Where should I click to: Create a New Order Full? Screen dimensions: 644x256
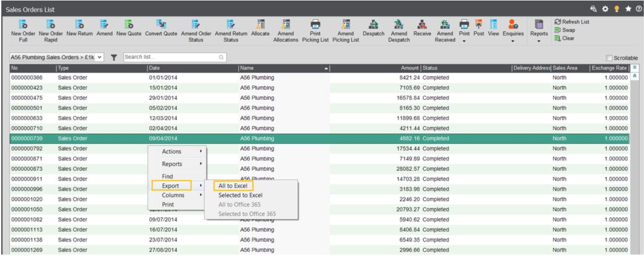[x=23, y=31]
